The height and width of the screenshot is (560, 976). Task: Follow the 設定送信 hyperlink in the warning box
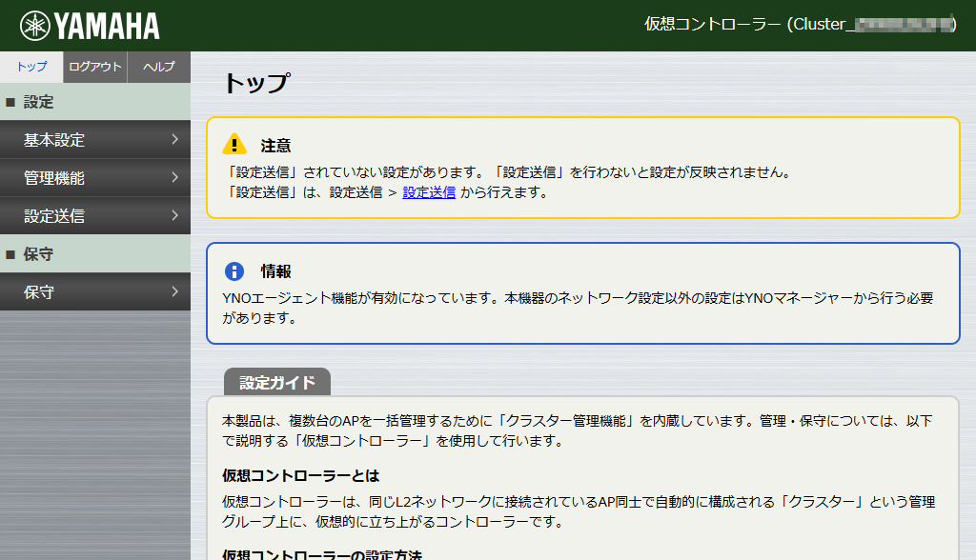tap(429, 192)
